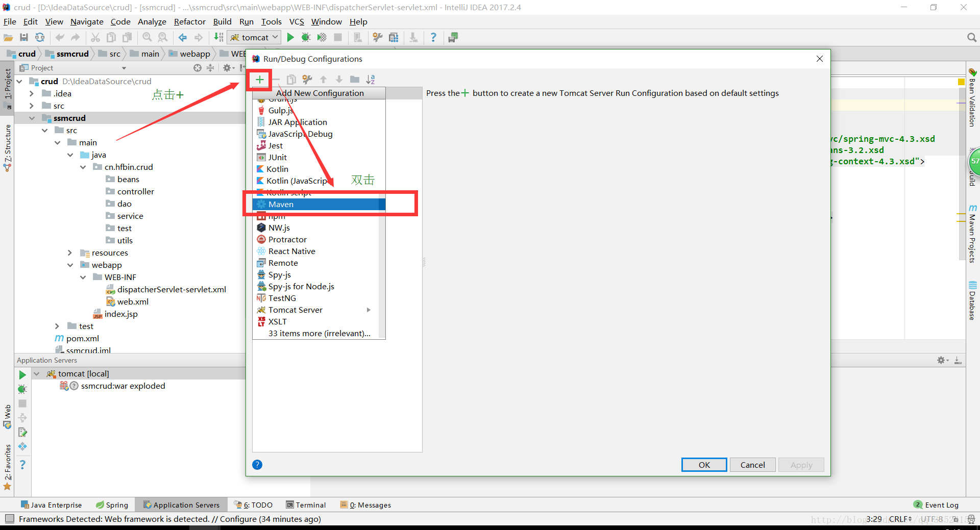Click the Make Project build icon
Screen dimensions: 980x530
(x=218, y=37)
